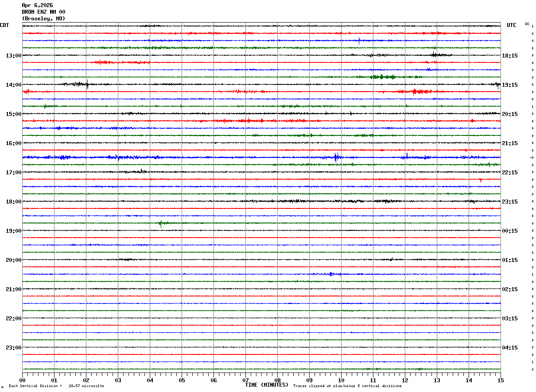Click the 07 minute axis tick label
The width and height of the screenshot is (536, 392).
click(x=245, y=380)
